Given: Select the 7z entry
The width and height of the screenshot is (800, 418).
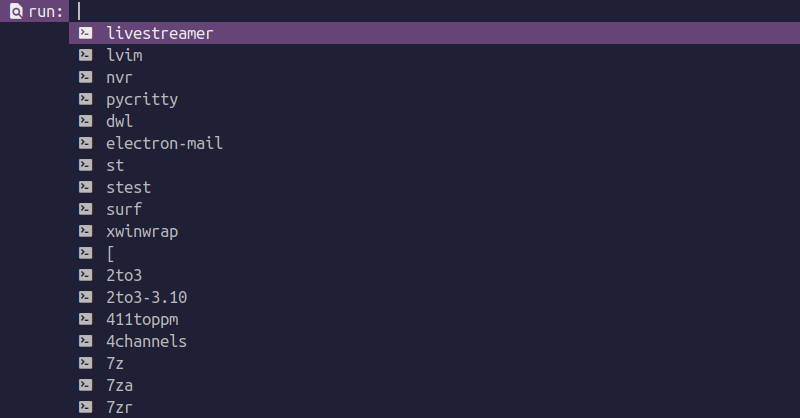Looking at the screenshot, I should [434, 363].
